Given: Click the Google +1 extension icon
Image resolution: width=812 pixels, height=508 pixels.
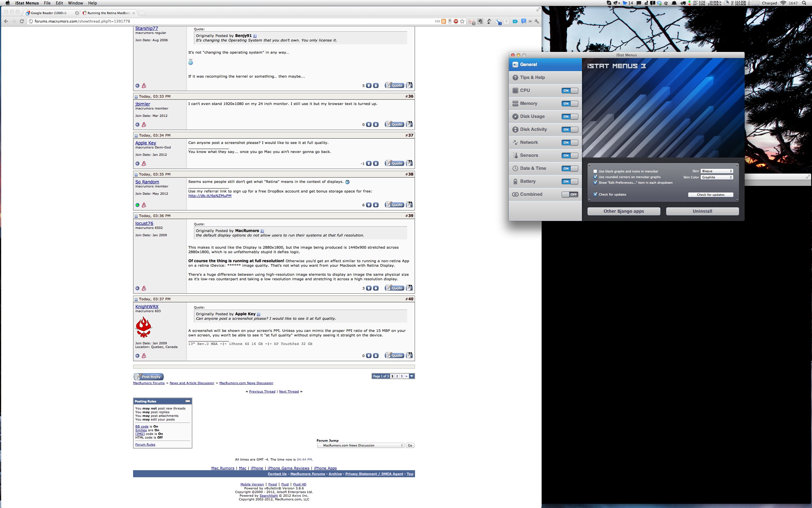Looking at the screenshot, I should pyautogui.click(x=472, y=22).
